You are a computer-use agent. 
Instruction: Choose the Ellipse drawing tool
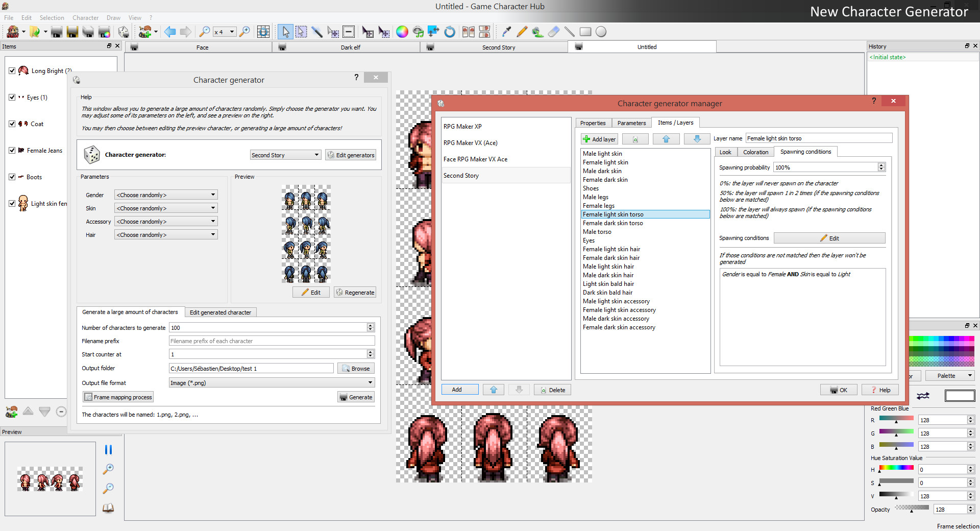tap(601, 32)
